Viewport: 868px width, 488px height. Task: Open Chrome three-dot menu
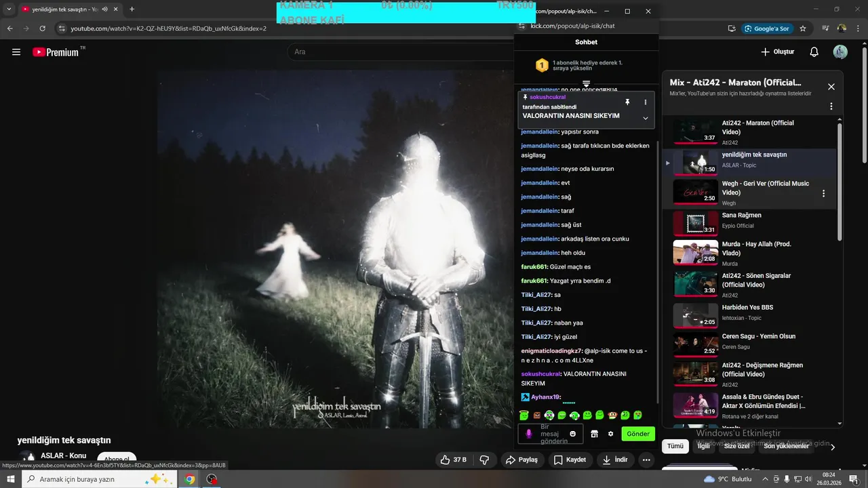click(x=858, y=28)
